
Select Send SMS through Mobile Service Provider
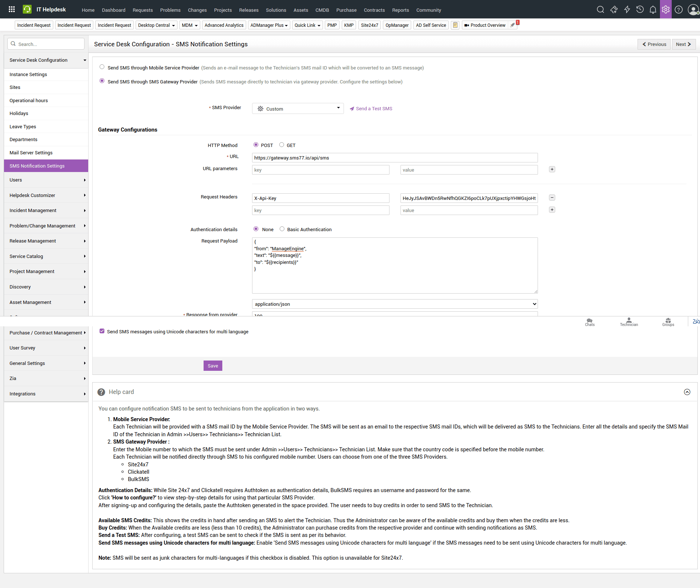pyautogui.click(x=102, y=67)
